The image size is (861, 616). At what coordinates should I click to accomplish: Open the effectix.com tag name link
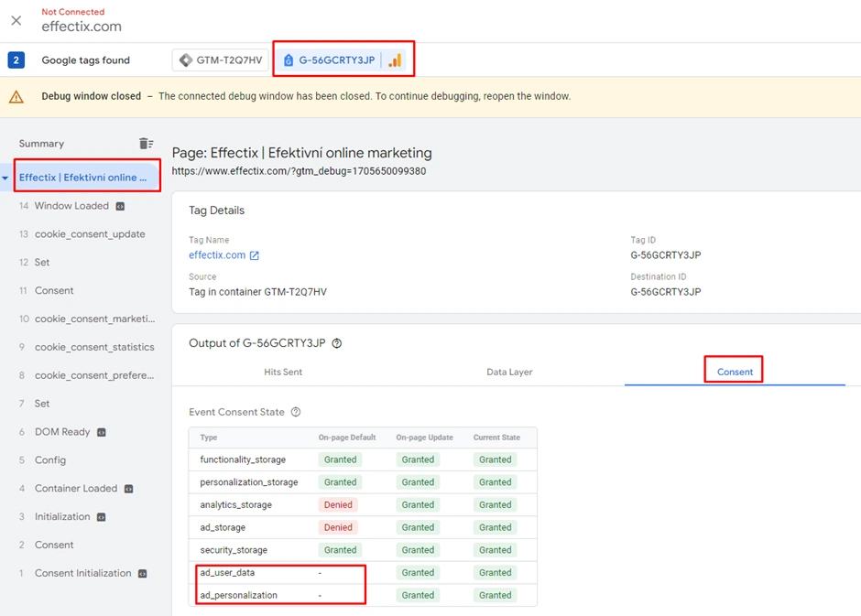217,255
